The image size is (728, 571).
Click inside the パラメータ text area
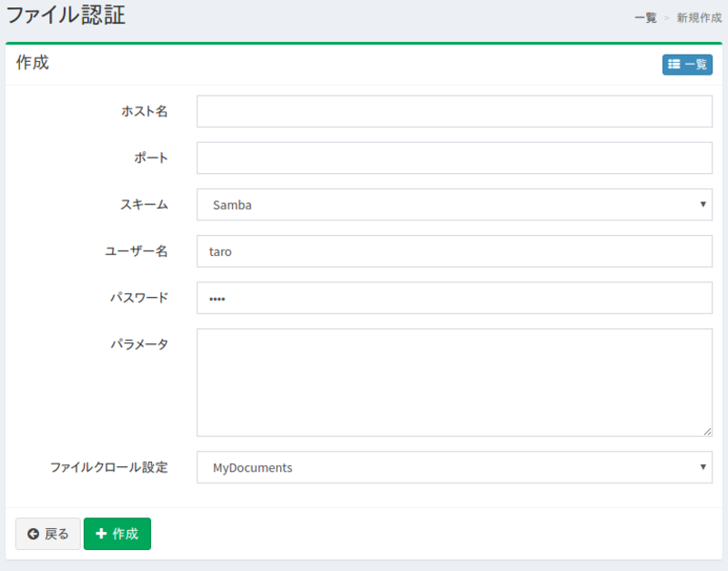[x=453, y=382]
